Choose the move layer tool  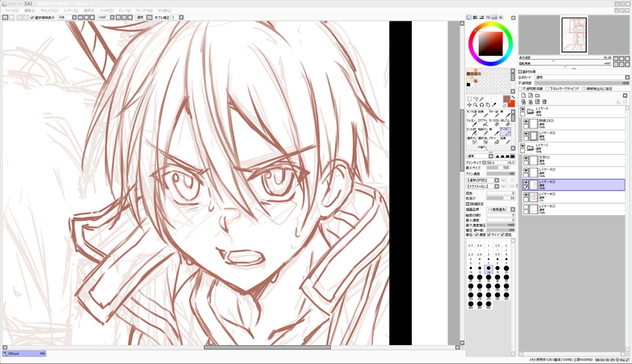(x=469, y=105)
